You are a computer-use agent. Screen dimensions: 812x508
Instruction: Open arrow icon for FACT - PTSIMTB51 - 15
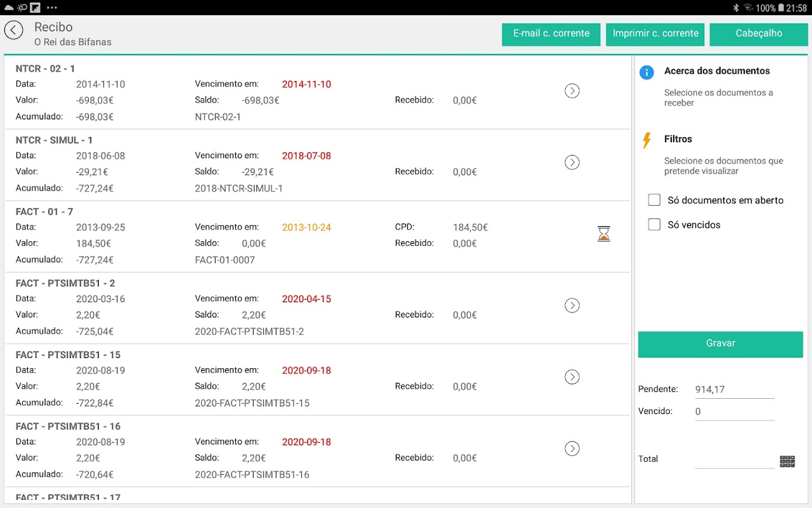(x=572, y=377)
